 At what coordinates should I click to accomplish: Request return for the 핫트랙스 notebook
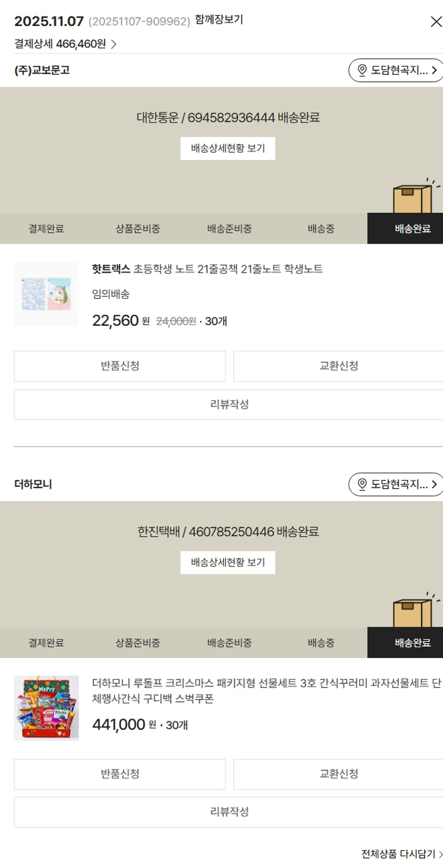point(120,366)
